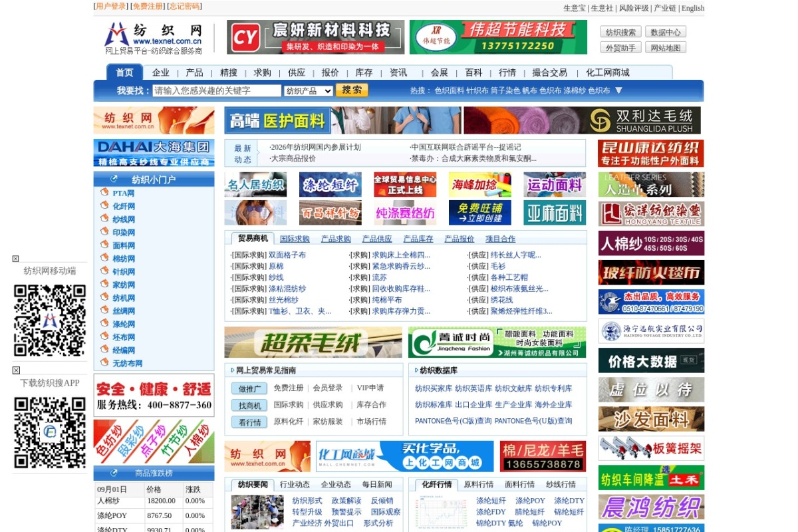Viewport: 798px width, 532px height.
Task: Open the 生意宝 top link
Action: [575, 8]
